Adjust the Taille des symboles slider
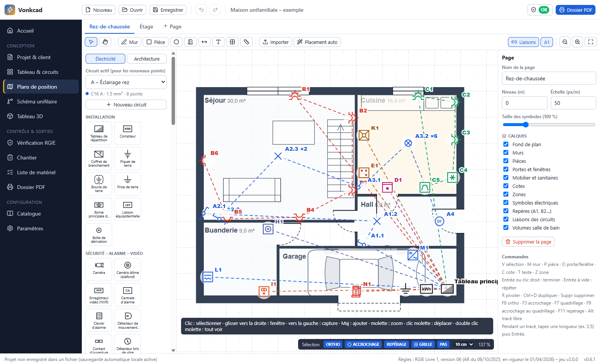 (x=549, y=125)
